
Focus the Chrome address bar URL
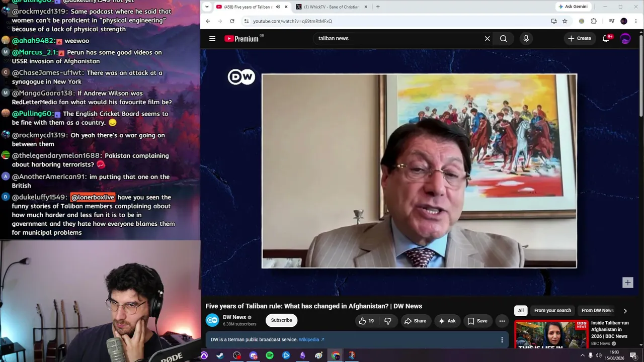tap(292, 21)
